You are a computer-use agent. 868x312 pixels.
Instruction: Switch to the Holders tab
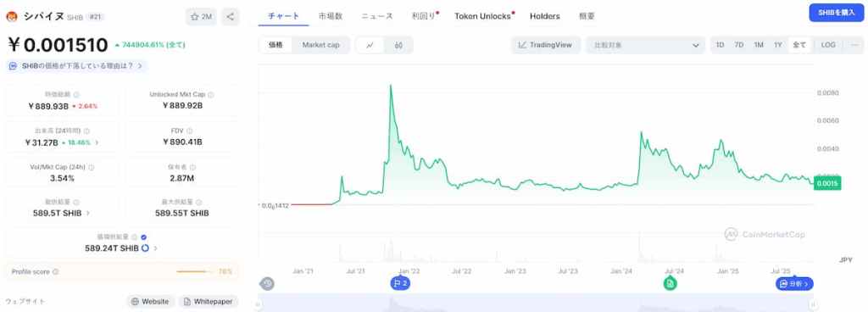(x=545, y=16)
